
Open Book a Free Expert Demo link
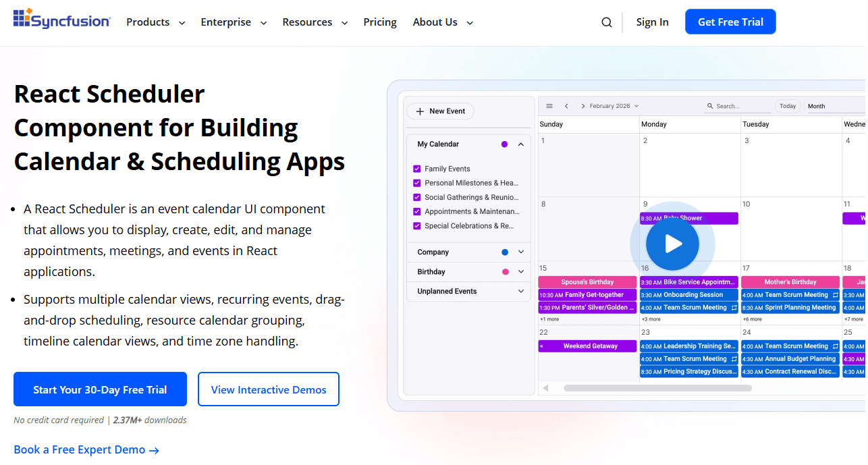coord(86,449)
